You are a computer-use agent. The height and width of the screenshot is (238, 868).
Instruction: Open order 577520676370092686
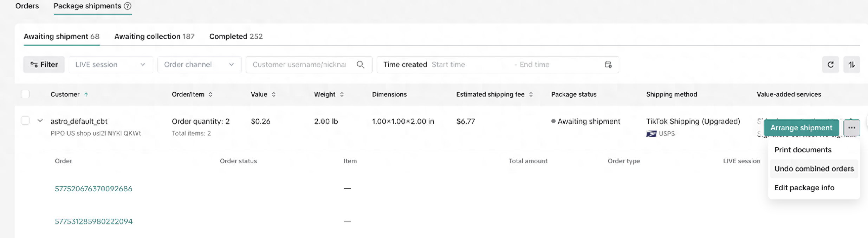[93, 189]
